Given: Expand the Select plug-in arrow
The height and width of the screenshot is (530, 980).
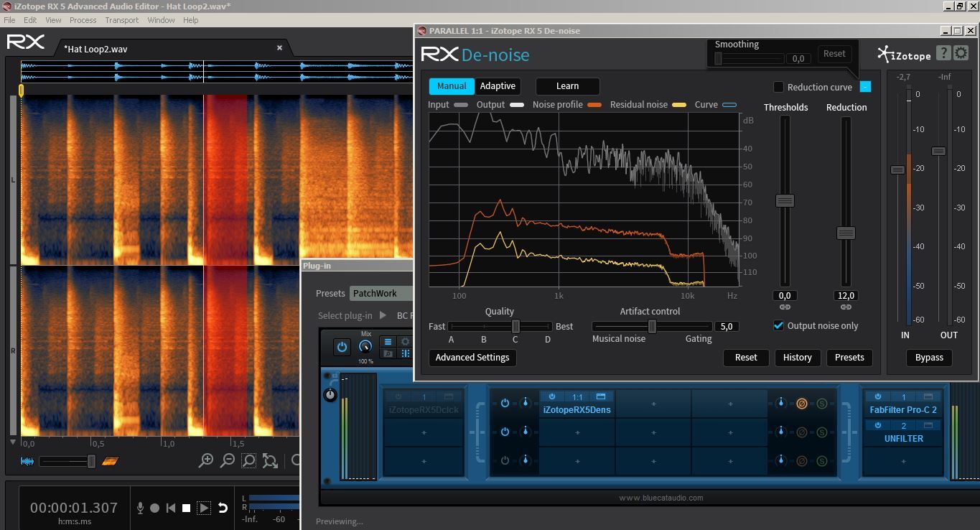Looking at the screenshot, I should tap(383, 315).
